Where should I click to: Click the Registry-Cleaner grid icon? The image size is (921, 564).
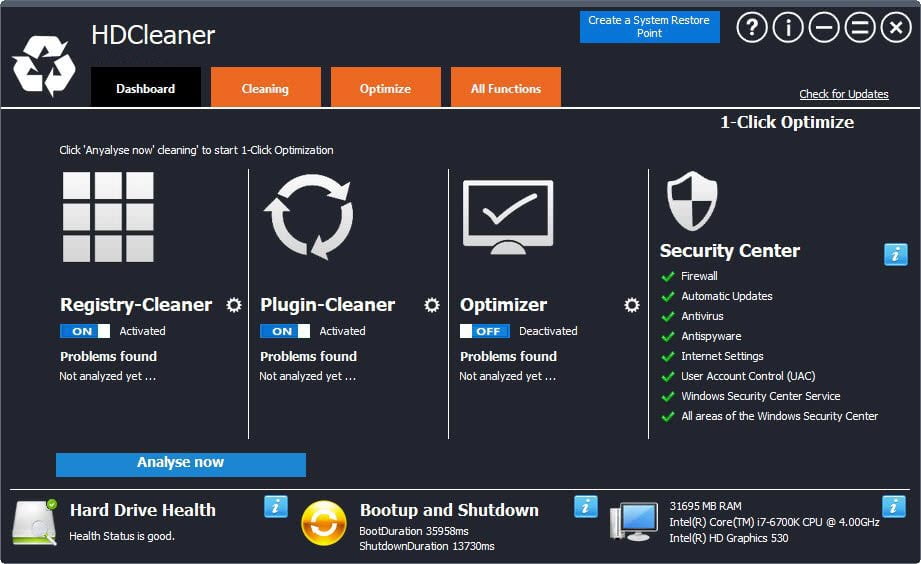(108, 216)
